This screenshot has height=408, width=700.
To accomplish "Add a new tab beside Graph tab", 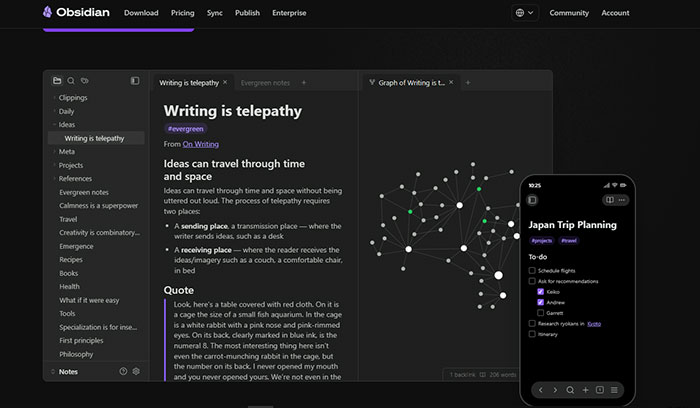I will [468, 82].
